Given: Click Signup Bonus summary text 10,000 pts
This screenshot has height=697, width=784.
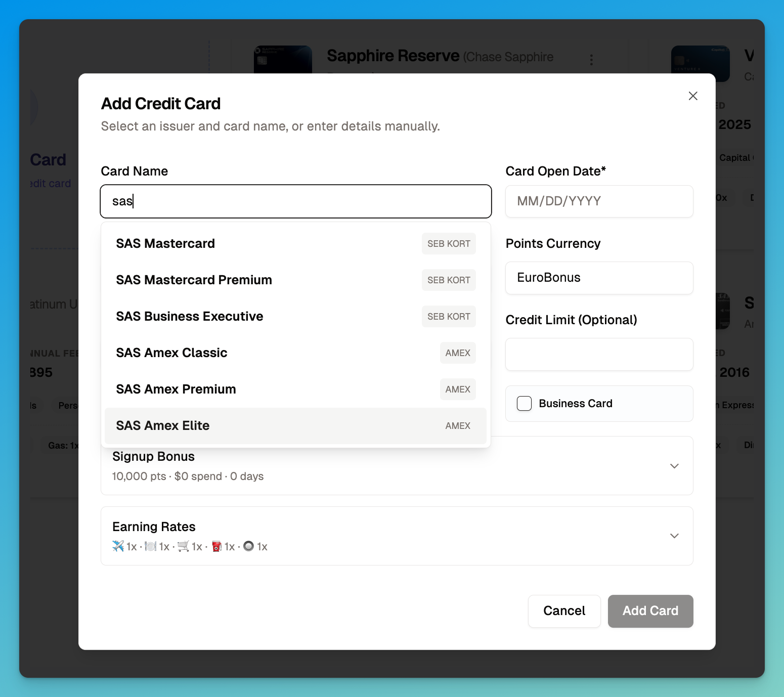Looking at the screenshot, I should pos(139,476).
